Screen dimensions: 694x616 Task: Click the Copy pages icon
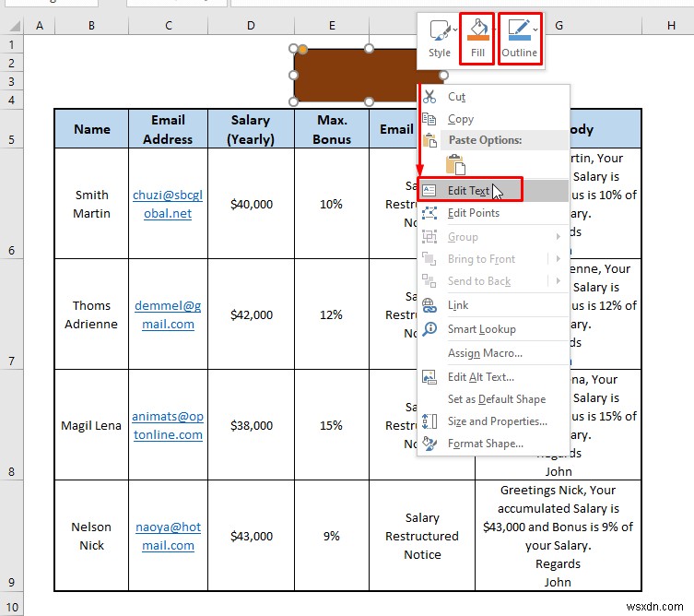pyautogui.click(x=429, y=119)
